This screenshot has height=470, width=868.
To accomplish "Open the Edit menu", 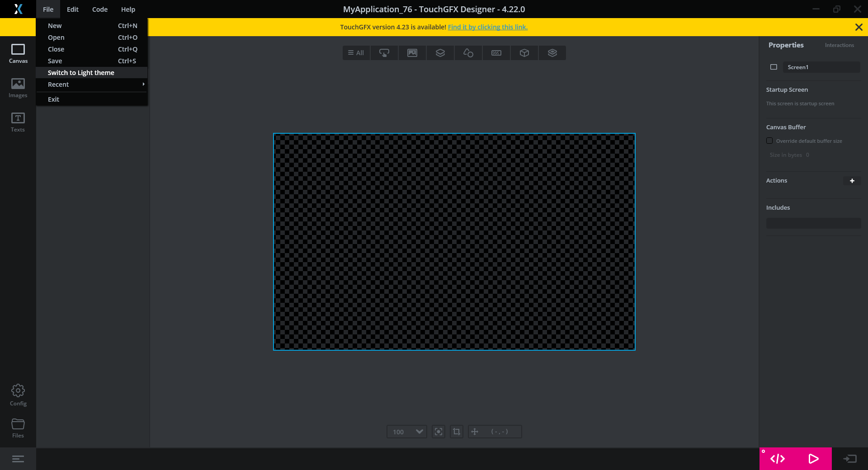I will click(x=72, y=9).
